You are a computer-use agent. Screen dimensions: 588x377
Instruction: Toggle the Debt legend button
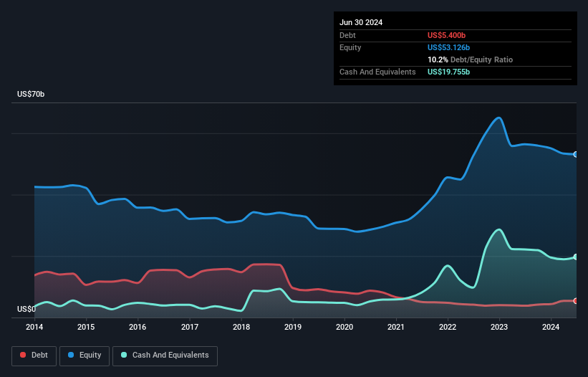tap(34, 355)
